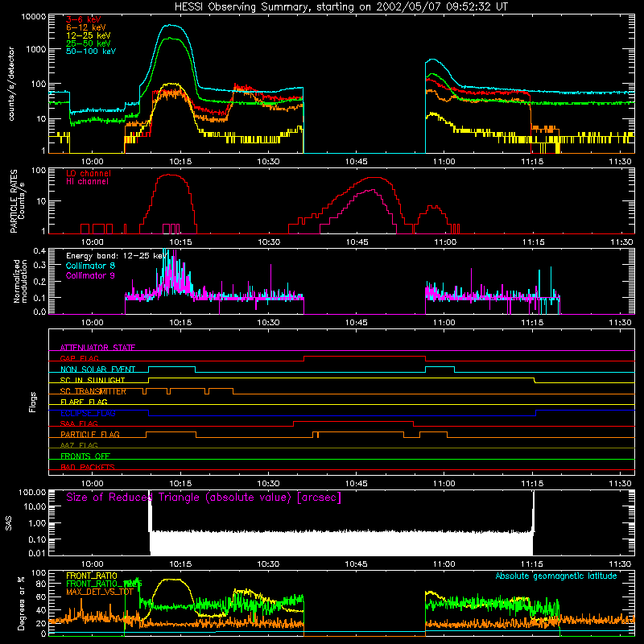Click the LO channel legend label
This screenshot has width=644, height=644.
89,173
